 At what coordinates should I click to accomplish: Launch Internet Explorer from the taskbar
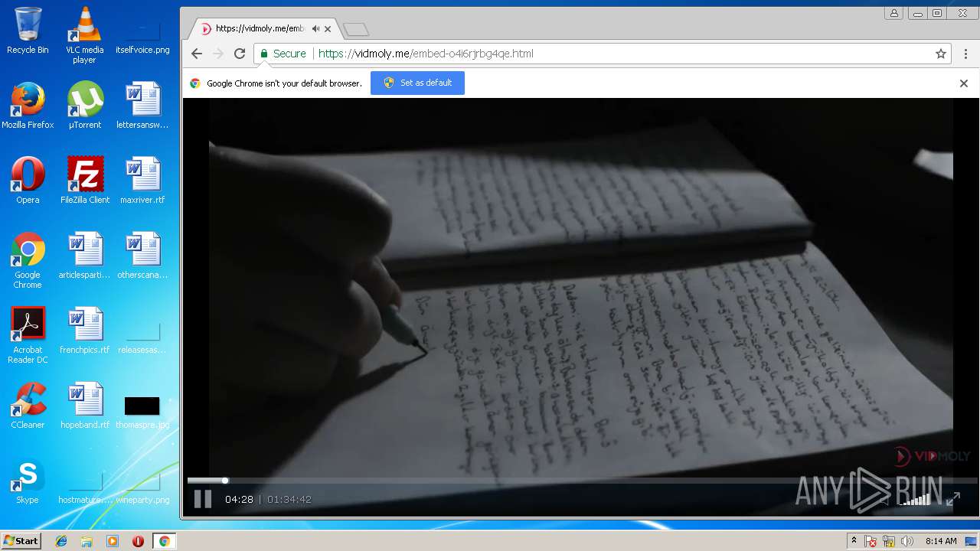61,541
